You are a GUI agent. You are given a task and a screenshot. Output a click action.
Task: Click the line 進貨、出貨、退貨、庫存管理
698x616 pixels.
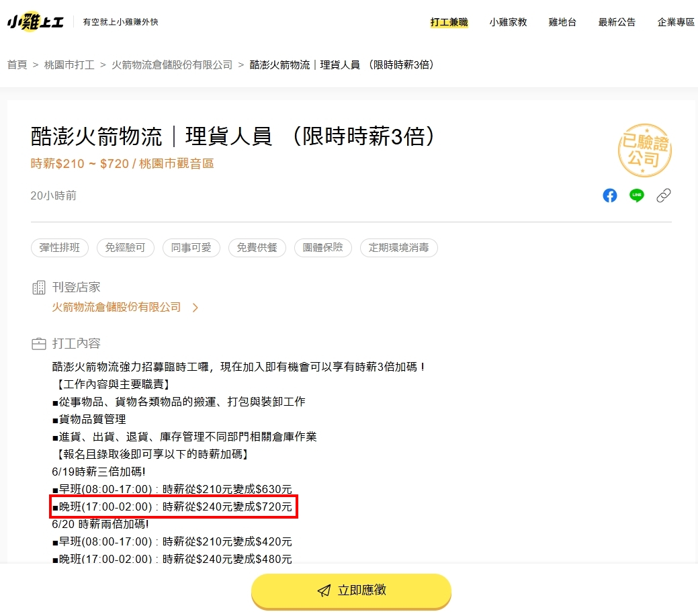(184, 437)
